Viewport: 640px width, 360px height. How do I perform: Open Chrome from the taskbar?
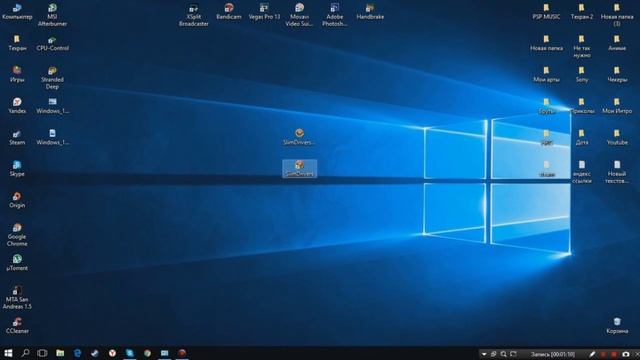click(147, 353)
